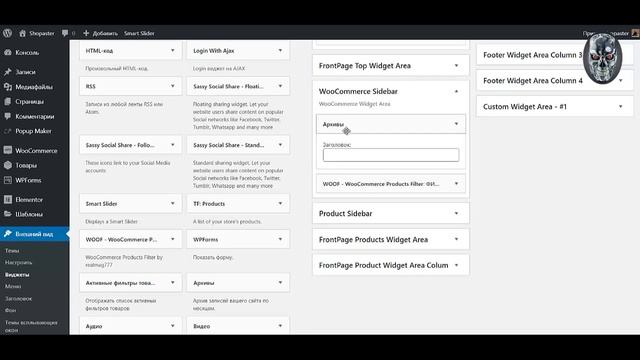640x360 pixels.
Task: Click the Записи pin icon
Action: (8, 72)
